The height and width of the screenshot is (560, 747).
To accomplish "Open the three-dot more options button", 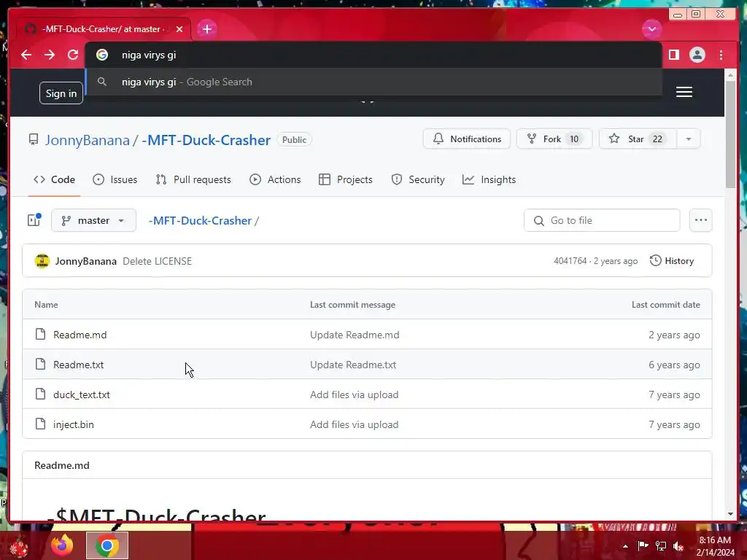I will (701, 220).
